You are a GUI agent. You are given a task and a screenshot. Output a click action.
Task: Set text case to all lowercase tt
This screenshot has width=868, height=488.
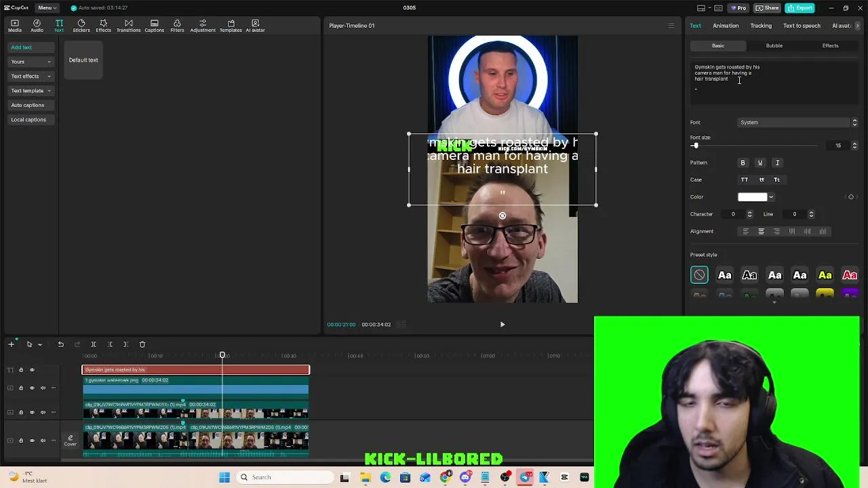(x=762, y=180)
